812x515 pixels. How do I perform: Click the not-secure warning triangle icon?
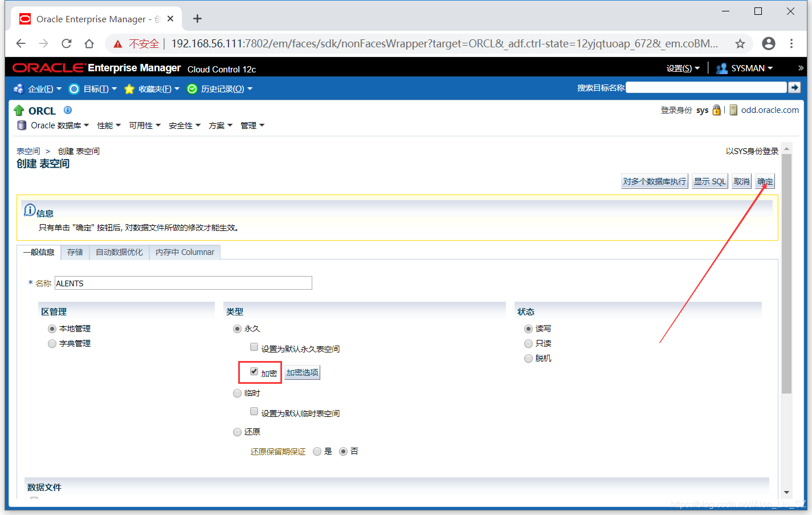(118, 44)
